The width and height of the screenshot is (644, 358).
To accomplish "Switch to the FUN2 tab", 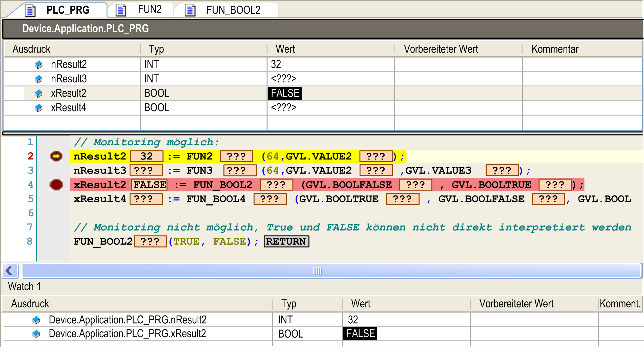I will tap(150, 10).
